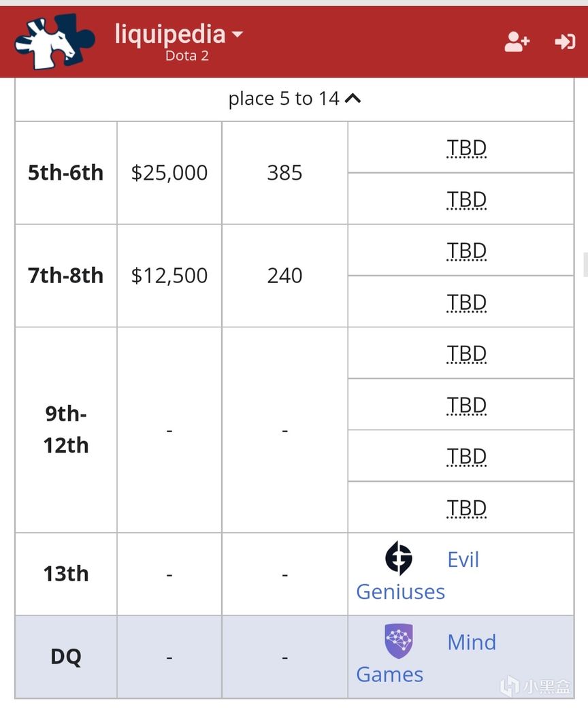Click the first TBD in 9th-12th row
Viewport: 588px width, 714px height.
(x=466, y=354)
